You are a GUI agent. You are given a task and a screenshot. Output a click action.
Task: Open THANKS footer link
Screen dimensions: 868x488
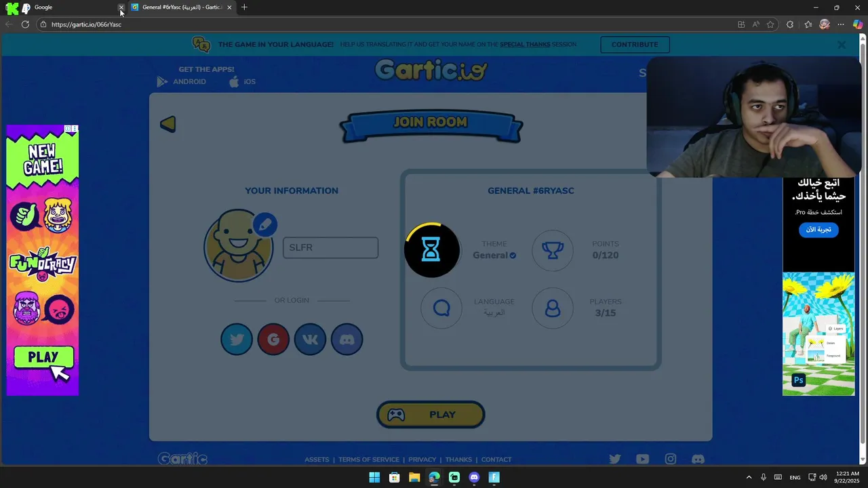[x=458, y=460]
